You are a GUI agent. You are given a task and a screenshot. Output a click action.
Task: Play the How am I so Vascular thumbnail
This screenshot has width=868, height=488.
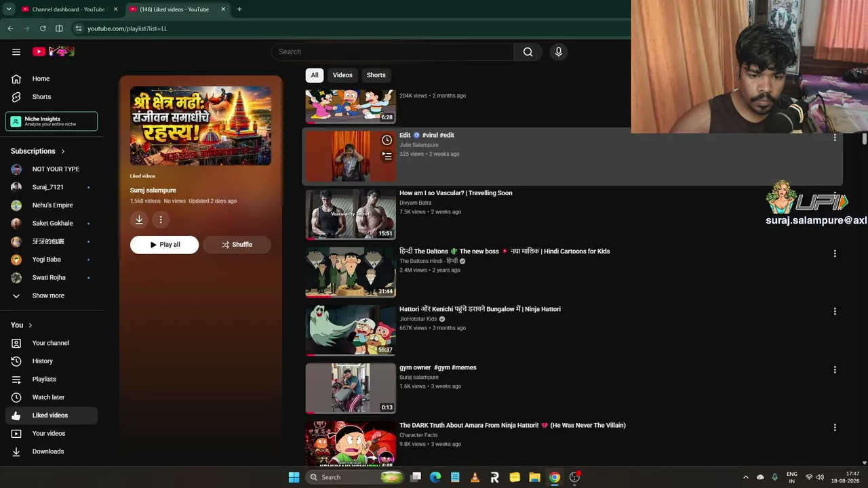[351, 214]
